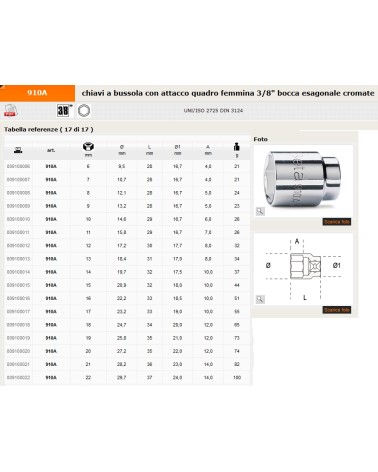
Task: Zoom the dimension diagram with magnifier icon
Action: 260,299
